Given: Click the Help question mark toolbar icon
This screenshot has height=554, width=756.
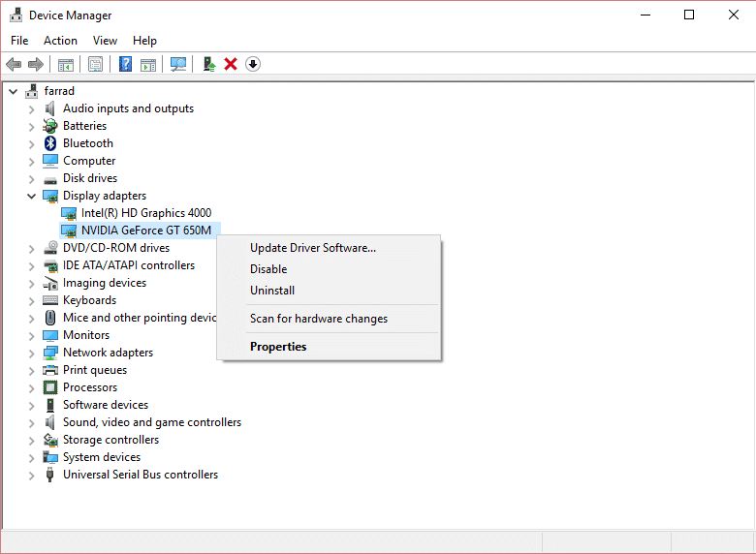Looking at the screenshot, I should [x=125, y=64].
